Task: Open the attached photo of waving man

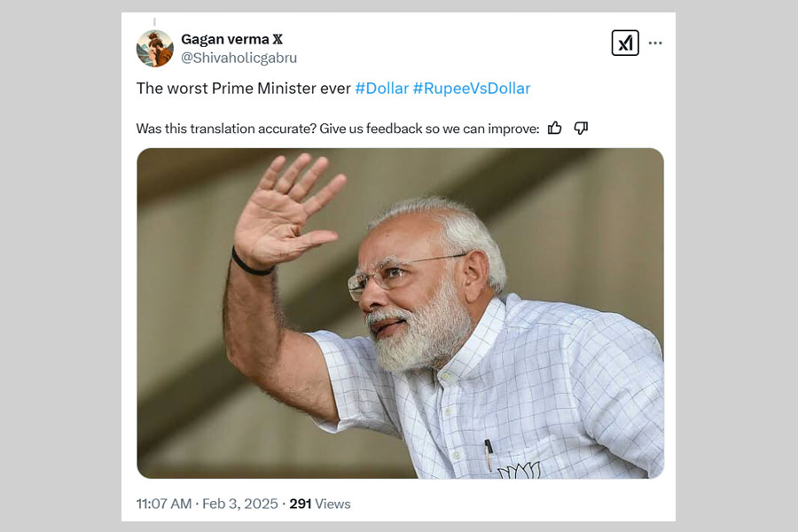Action: click(x=400, y=313)
